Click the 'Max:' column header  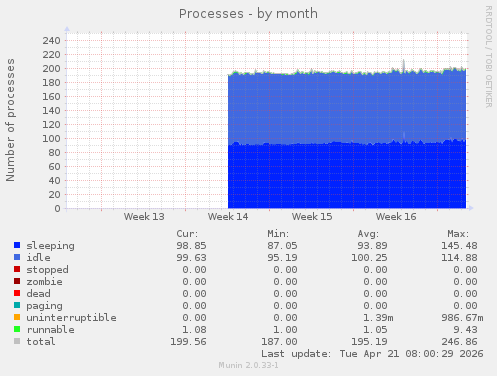[458, 234]
